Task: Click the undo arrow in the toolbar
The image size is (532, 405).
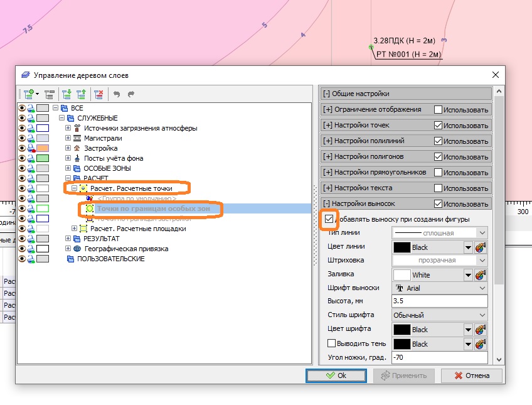Action: [x=117, y=94]
